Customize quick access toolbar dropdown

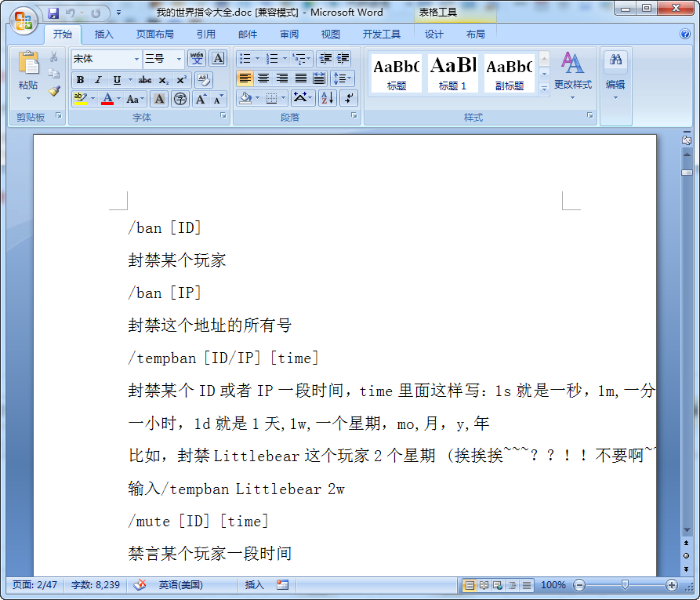click(x=118, y=13)
